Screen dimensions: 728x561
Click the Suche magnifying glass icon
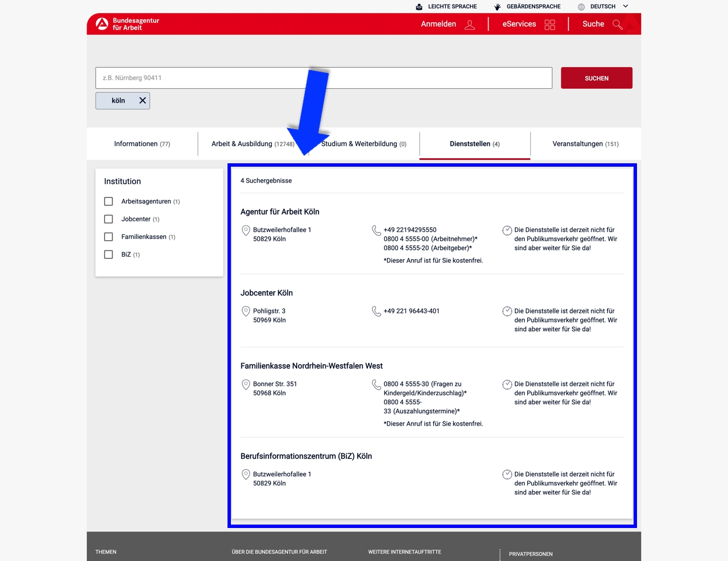point(618,24)
